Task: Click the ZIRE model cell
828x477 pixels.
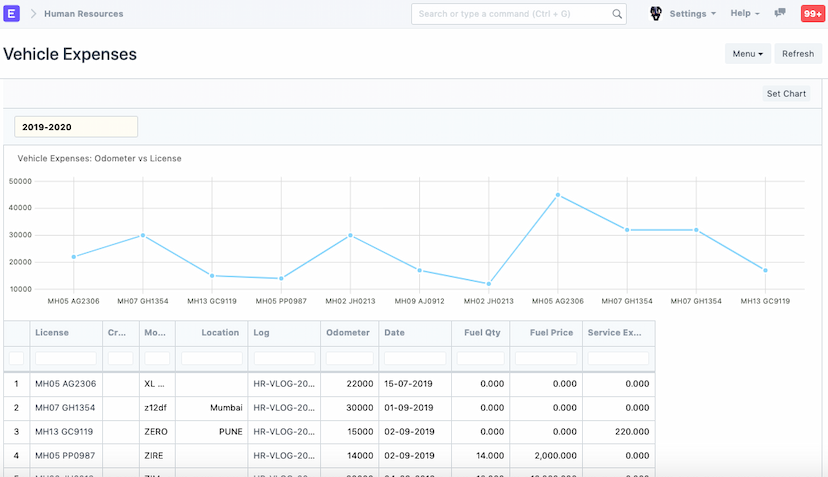Action: pos(157,455)
